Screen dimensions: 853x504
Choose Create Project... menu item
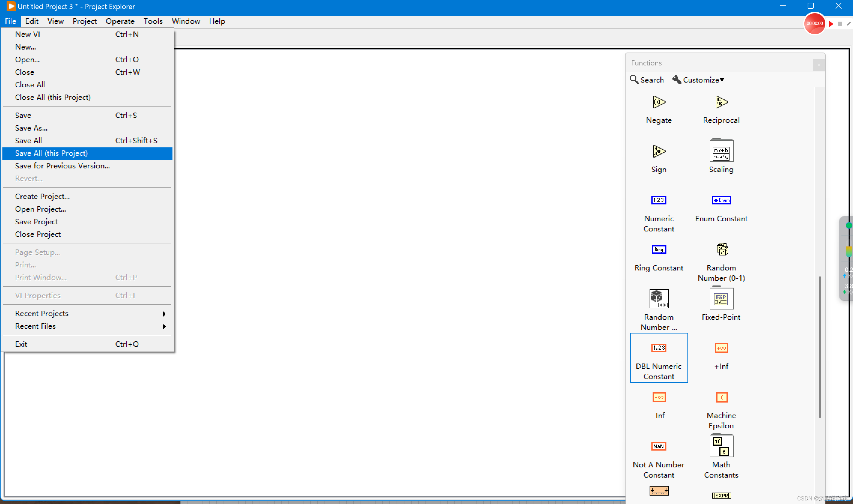(87, 196)
